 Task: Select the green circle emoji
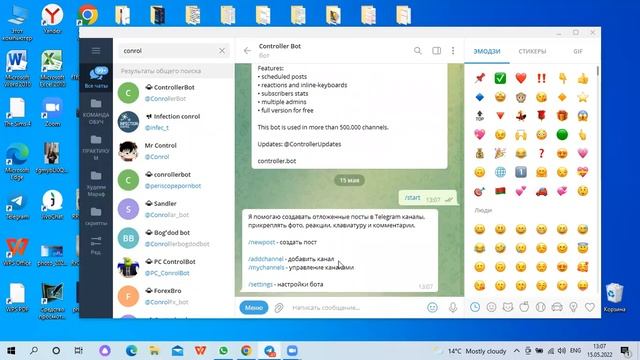562,134
